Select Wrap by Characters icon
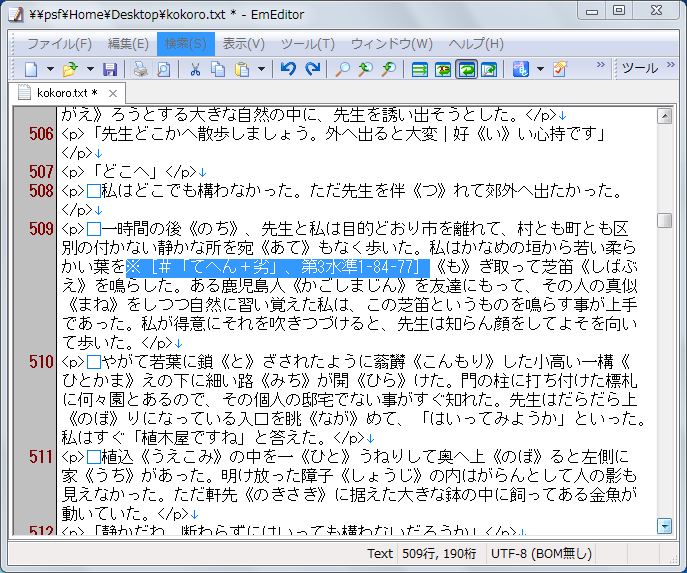687x573 pixels. (x=443, y=69)
